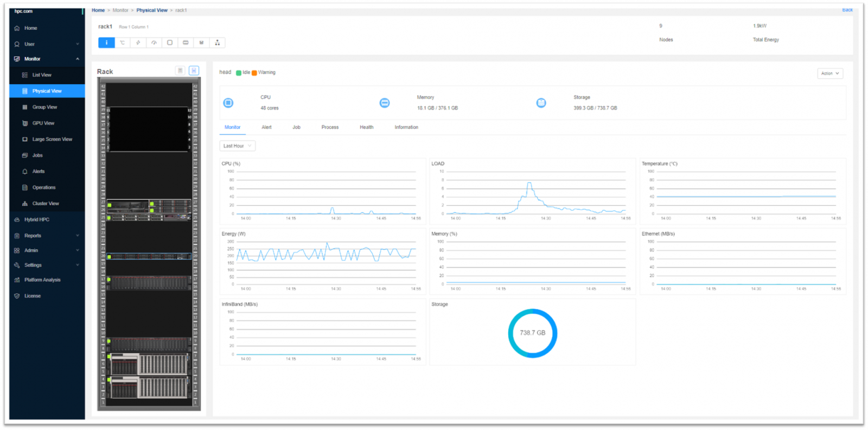Switch to the Health tab
Image resolution: width=868 pixels, height=430 pixels.
pos(366,128)
